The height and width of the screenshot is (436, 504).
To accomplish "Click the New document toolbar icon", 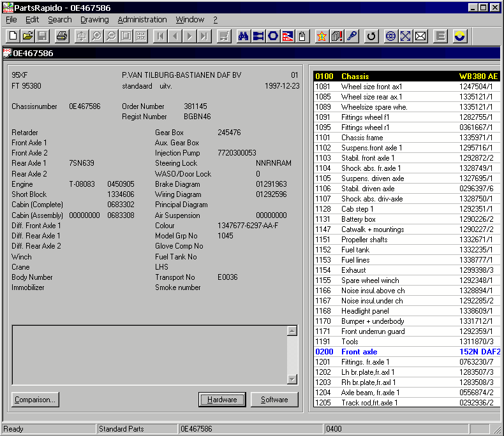I will (x=13, y=36).
